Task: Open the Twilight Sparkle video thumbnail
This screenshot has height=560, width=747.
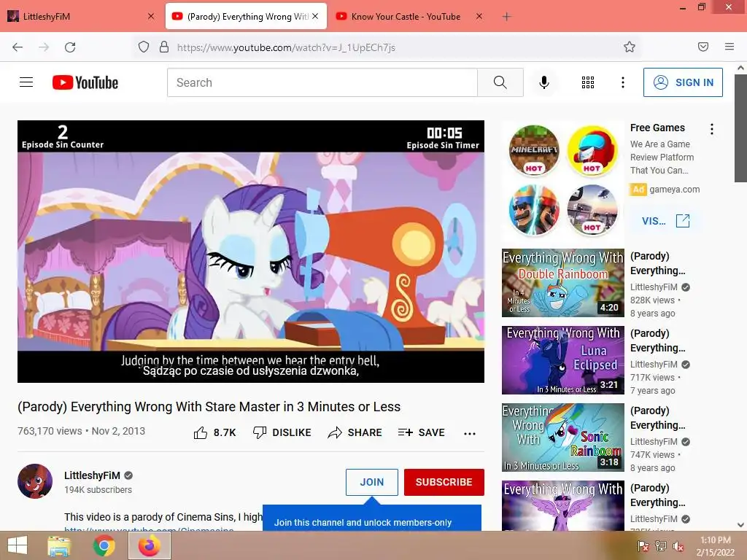Action: point(562,505)
